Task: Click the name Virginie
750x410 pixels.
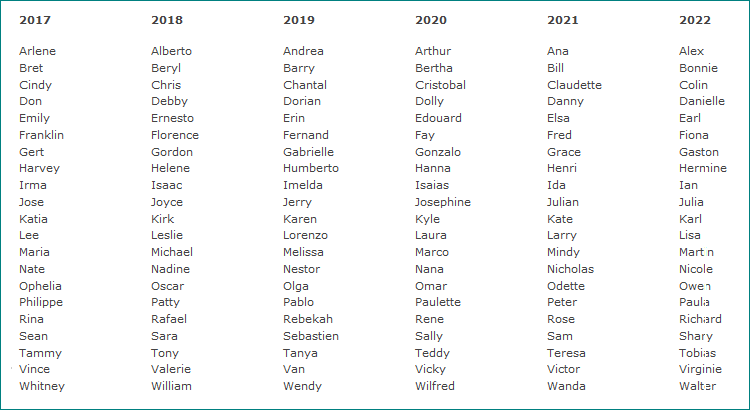Action: [x=702, y=369]
